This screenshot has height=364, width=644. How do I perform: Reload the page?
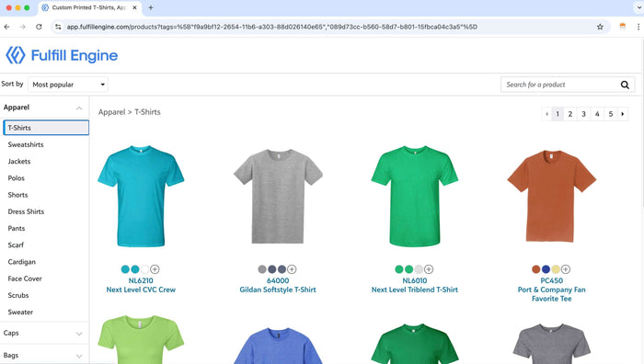pos(39,27)
